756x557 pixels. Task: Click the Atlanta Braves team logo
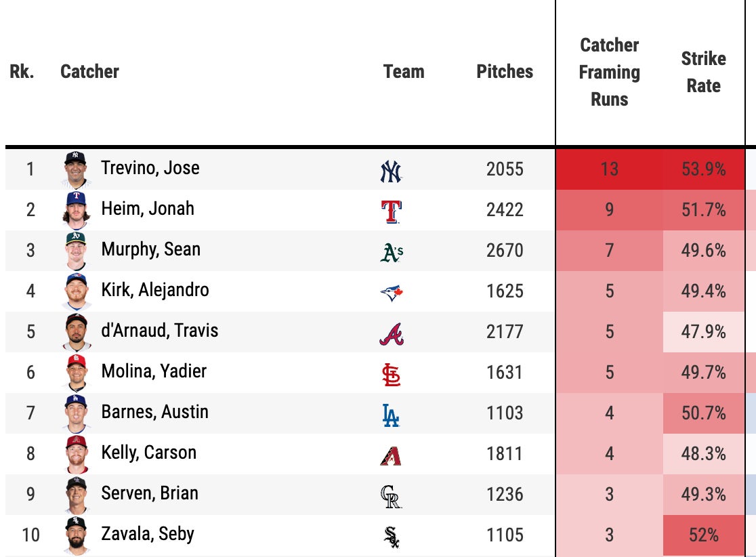click(x=391, y=333)
